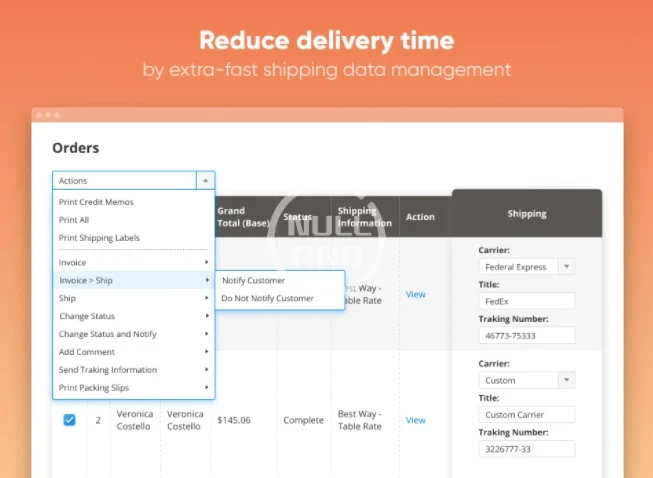Open View link for Veronica Costello order
Viewport: 653px width, 478px height.
click(415, 420)
